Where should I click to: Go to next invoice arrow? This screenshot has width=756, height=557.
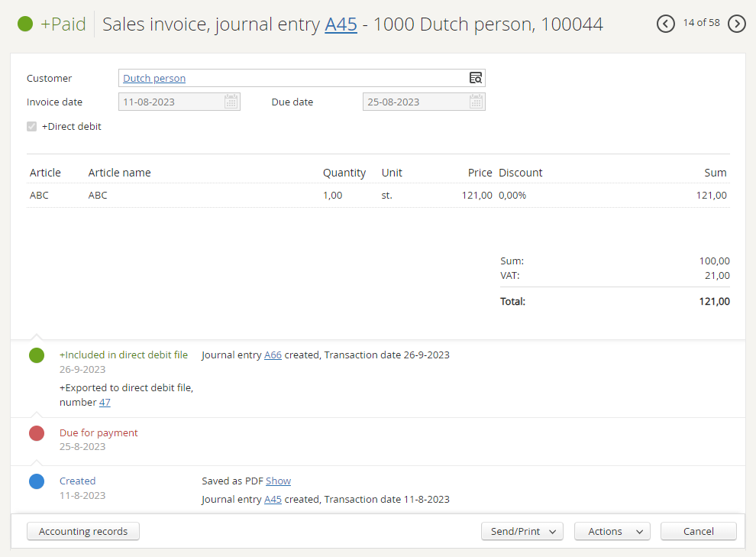(737, 24)
